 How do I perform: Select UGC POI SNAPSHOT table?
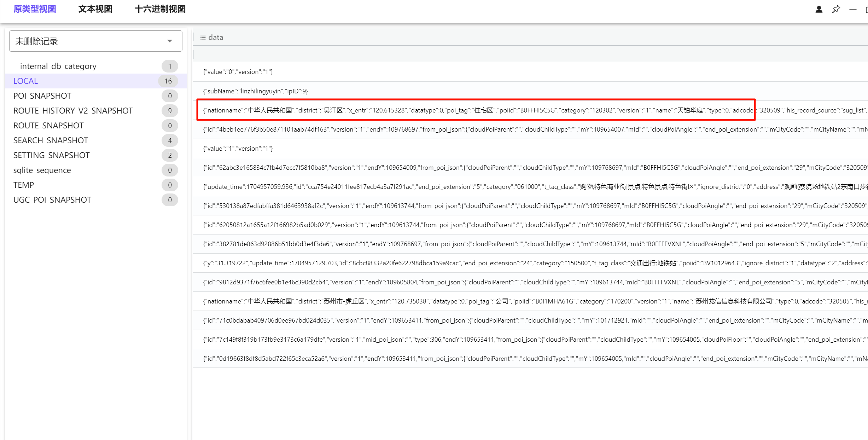click(52, 200)
